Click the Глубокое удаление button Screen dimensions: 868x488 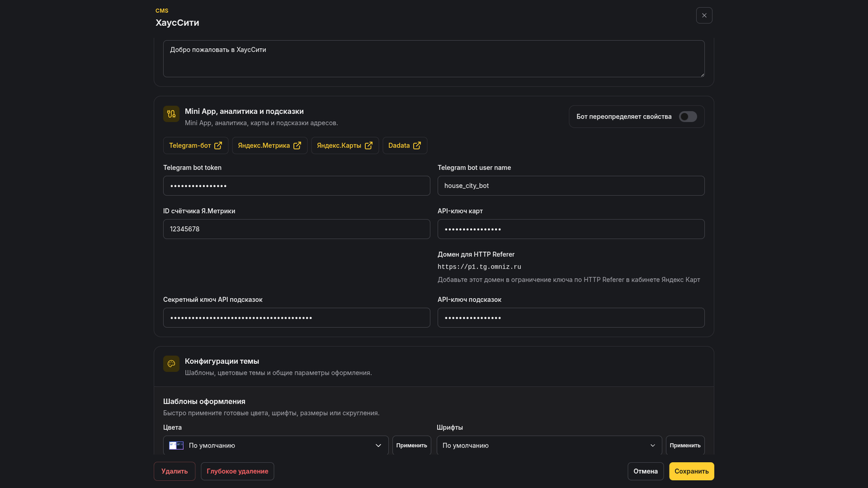click(x=237, y=471)
